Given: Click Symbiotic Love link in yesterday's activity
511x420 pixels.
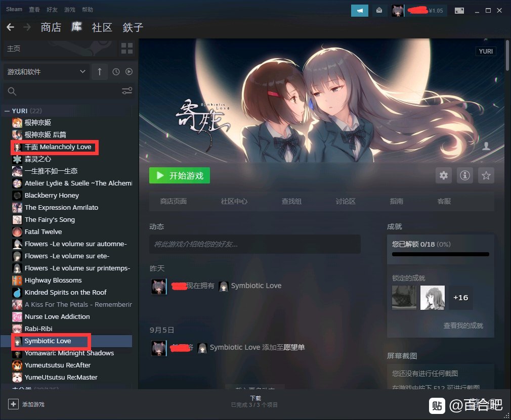Looking at the screenshot, I should coord(256,286).
